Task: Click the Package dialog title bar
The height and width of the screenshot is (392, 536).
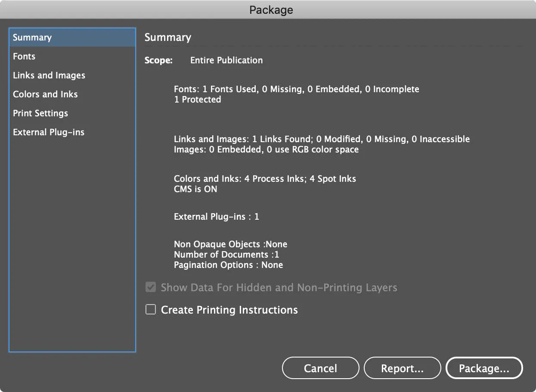Action: coord(268,9)
